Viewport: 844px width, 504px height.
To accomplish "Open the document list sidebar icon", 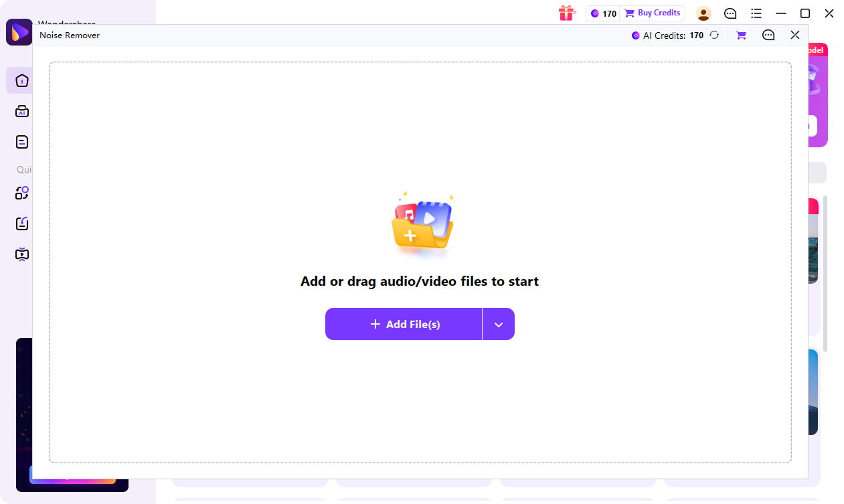I will point(22,142).
